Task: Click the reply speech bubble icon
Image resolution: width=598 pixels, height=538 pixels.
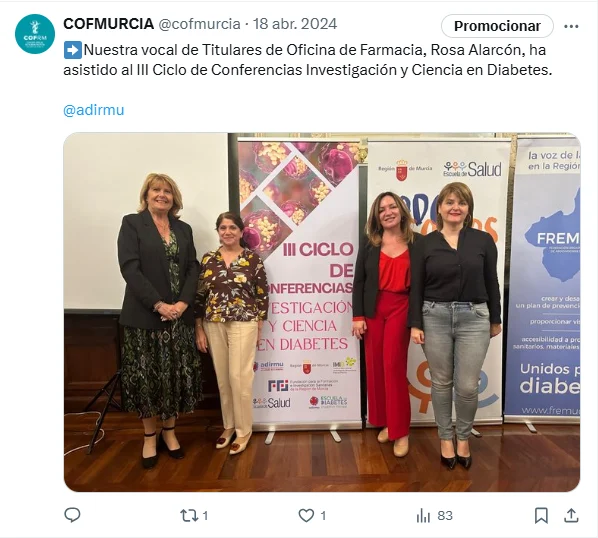Action: pyautogui.click(x=72, y=515)
